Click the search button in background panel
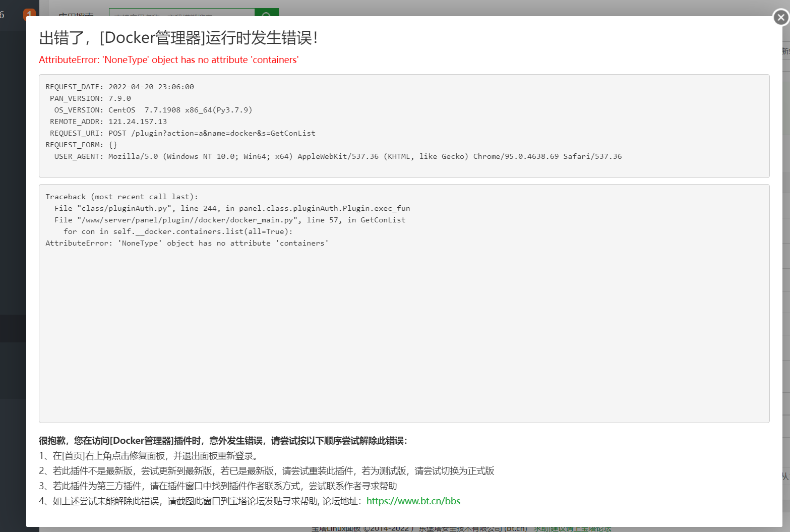Screen dimensions: 790x532 pyautogui.click(x=267, y=13)
